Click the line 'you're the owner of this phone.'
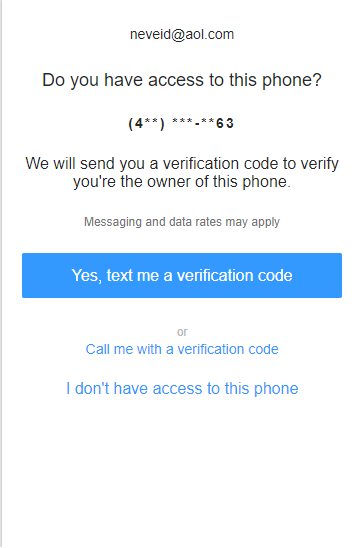The width and height of the screenshot is (362, 548). coord(182,182)
